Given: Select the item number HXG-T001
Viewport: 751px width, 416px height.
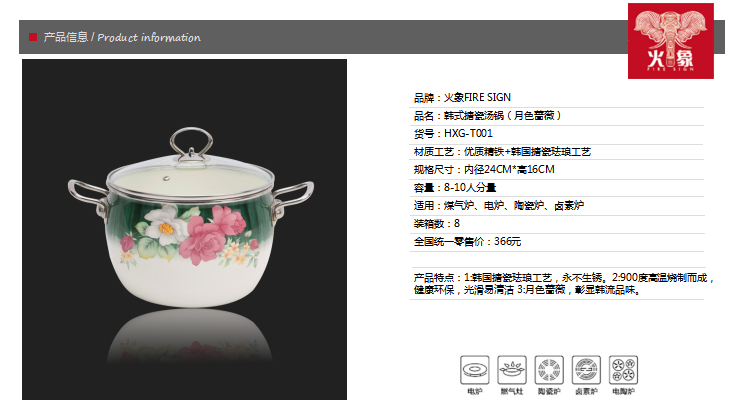Looking at the screenshot, I should pyautogui.click(x=468, y=134).
